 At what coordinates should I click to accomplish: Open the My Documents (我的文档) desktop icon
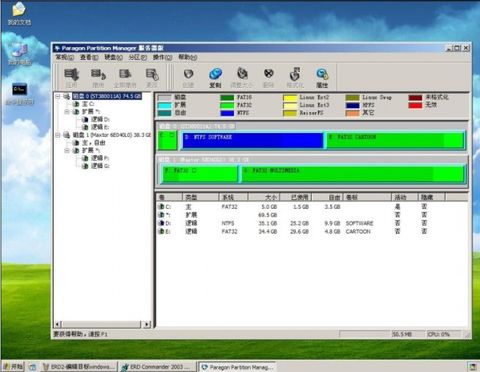coord(19,13)
